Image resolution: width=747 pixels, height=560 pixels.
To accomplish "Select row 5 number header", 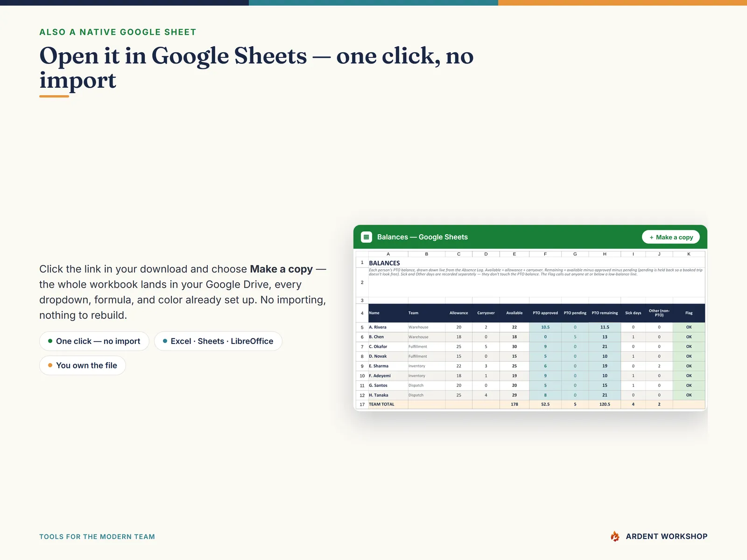I will [x=362, y=327].
